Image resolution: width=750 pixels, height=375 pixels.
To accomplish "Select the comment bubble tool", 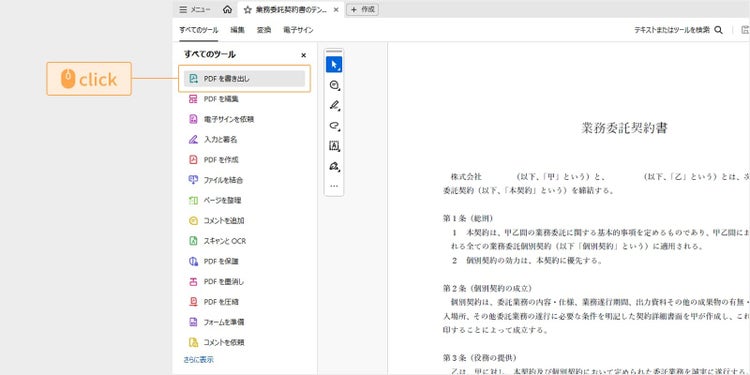I will pyautogui.click(x=334, y=85).
